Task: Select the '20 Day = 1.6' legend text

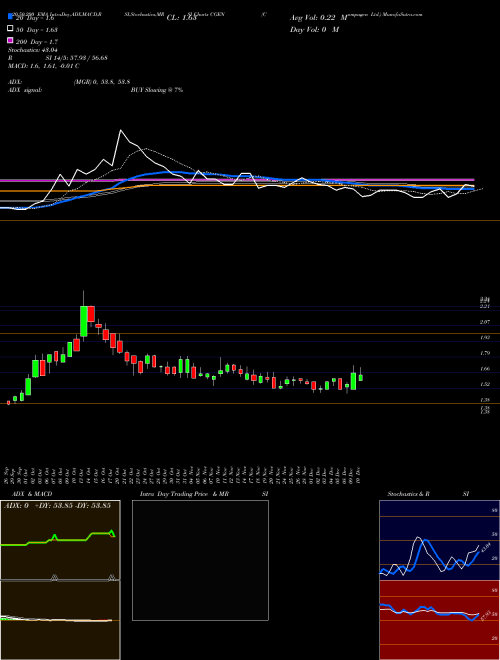Action: [x=35, y=18]
